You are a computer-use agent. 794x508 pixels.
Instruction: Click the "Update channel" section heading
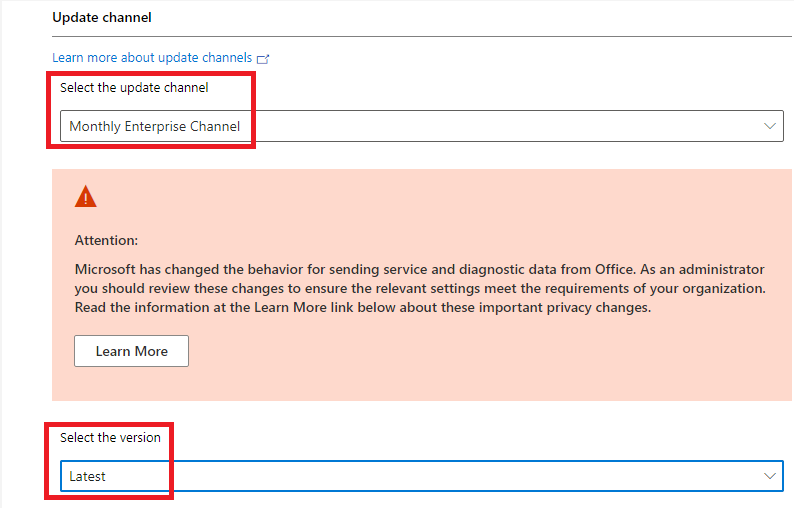click(x=101, y=18)
